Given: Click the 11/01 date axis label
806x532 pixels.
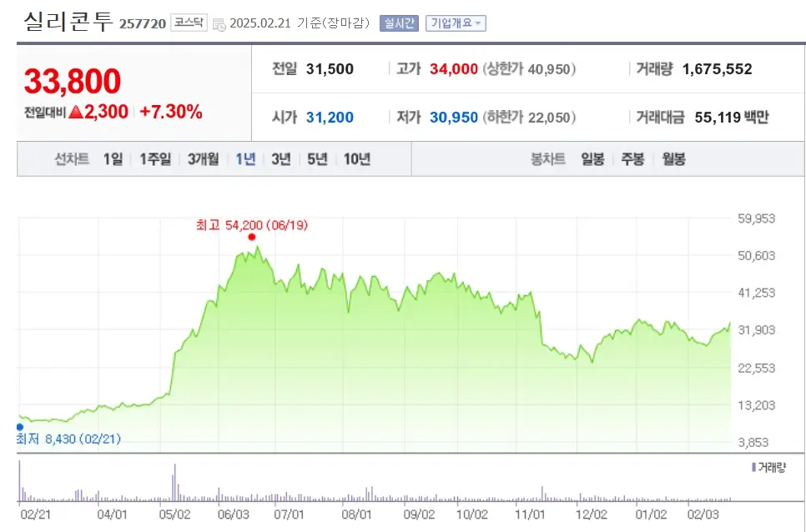Looking at the screenshot, I should pos(530,514).
